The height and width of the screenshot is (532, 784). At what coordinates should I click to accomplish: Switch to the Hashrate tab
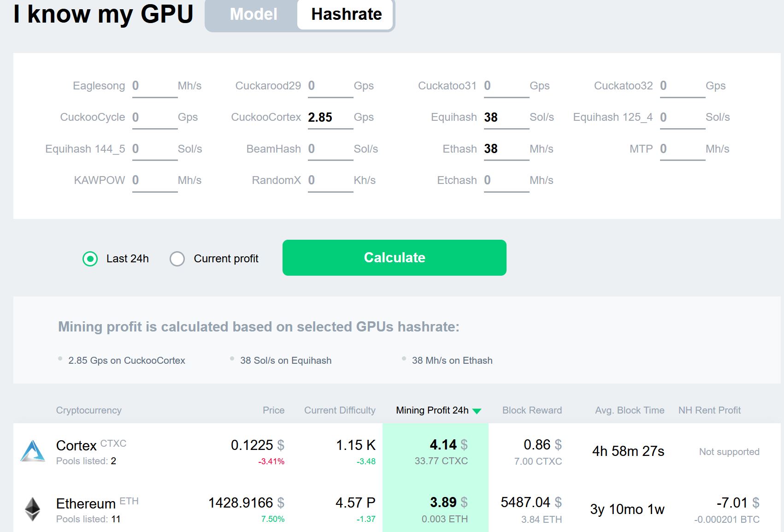click(346, 14)
